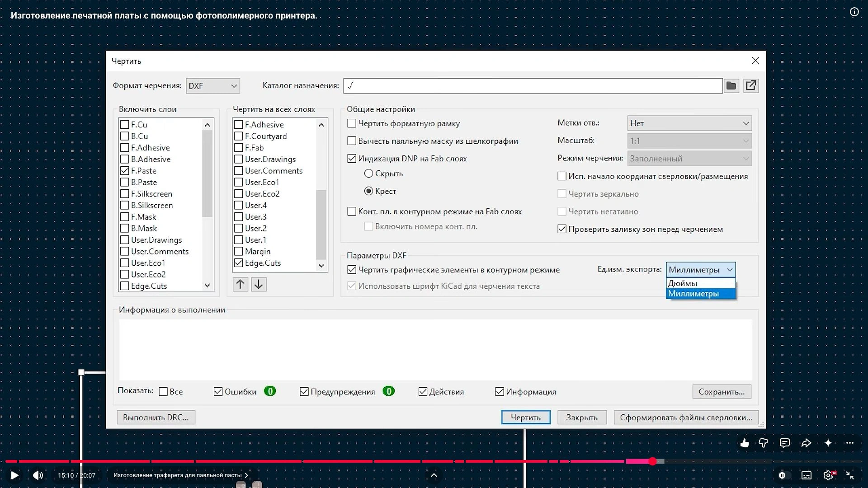This screenshot has height=488, width=868.
Task: Open video quality settings gear
Action: (829, 475)
